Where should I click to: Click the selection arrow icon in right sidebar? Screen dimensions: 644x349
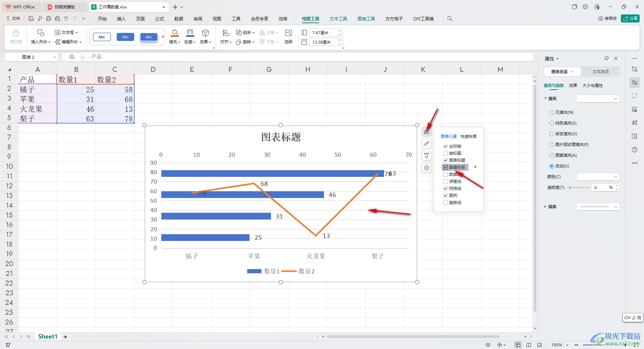click(x=635, y=69)
